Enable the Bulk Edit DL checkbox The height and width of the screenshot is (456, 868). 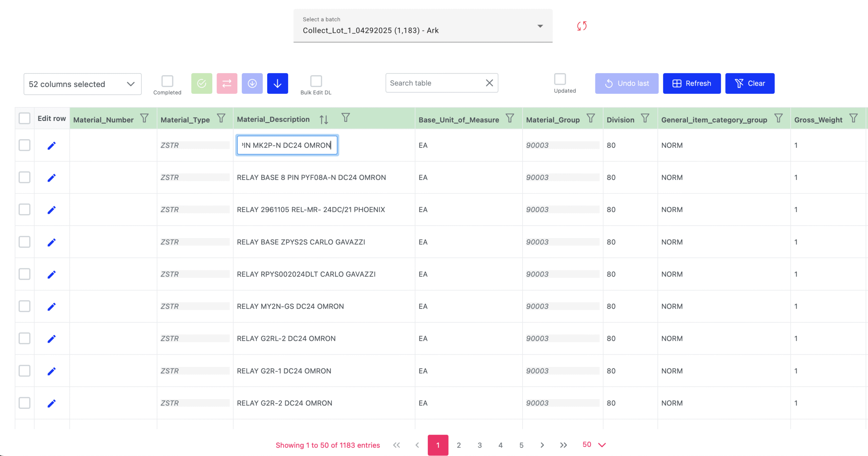click(x=316, y=81)
